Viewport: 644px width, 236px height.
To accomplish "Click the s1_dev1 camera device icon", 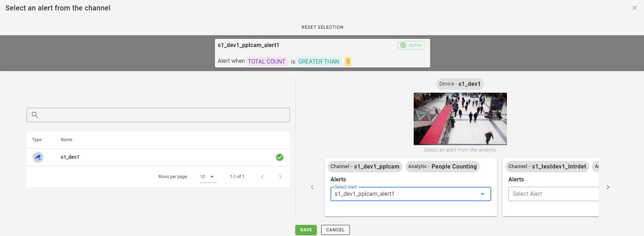I will pos(38,157).
